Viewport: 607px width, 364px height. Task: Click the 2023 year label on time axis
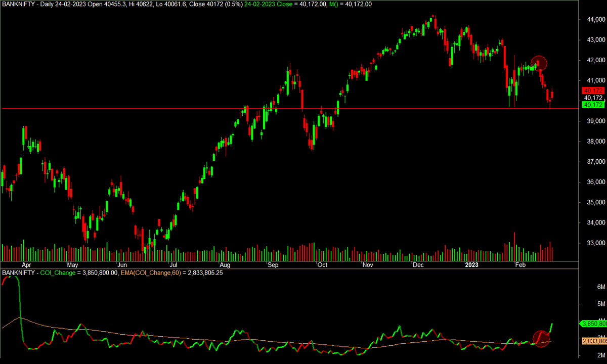pyautogui.click(x=471, y=265)
